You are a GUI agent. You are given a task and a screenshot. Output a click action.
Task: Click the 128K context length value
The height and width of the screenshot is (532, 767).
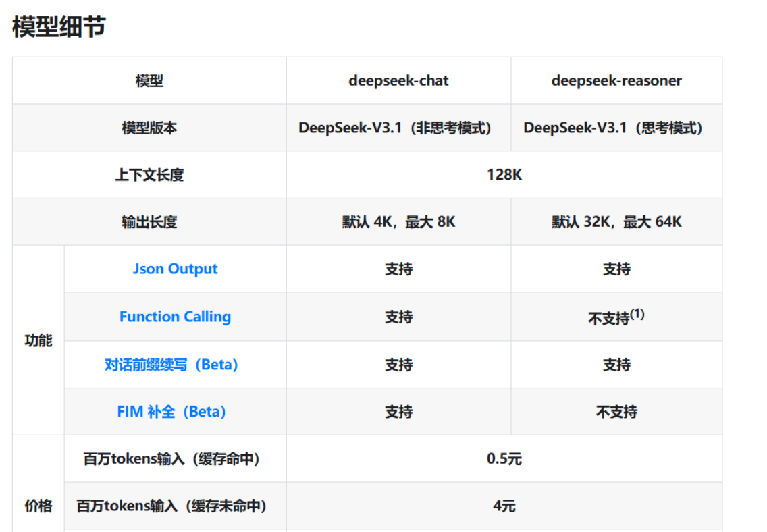coord(504,175)
